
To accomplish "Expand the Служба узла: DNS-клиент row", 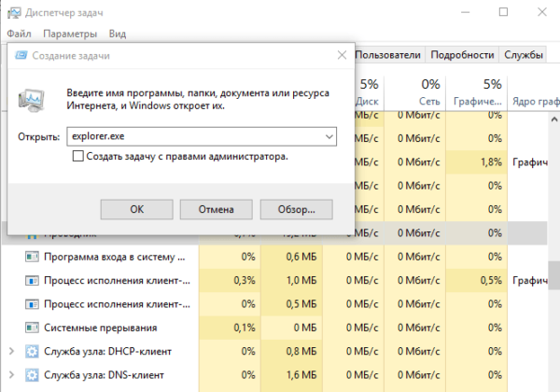I will pyautogui.click(x=11, y=375).
